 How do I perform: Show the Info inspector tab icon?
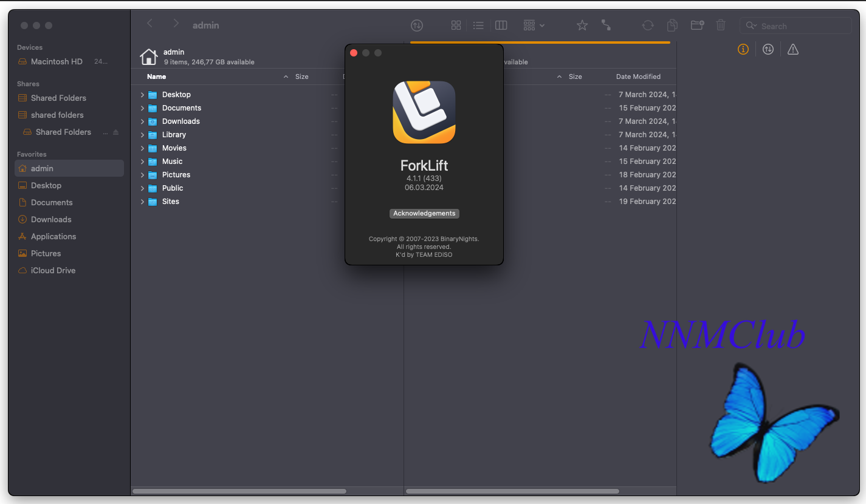tap(743, 50)
